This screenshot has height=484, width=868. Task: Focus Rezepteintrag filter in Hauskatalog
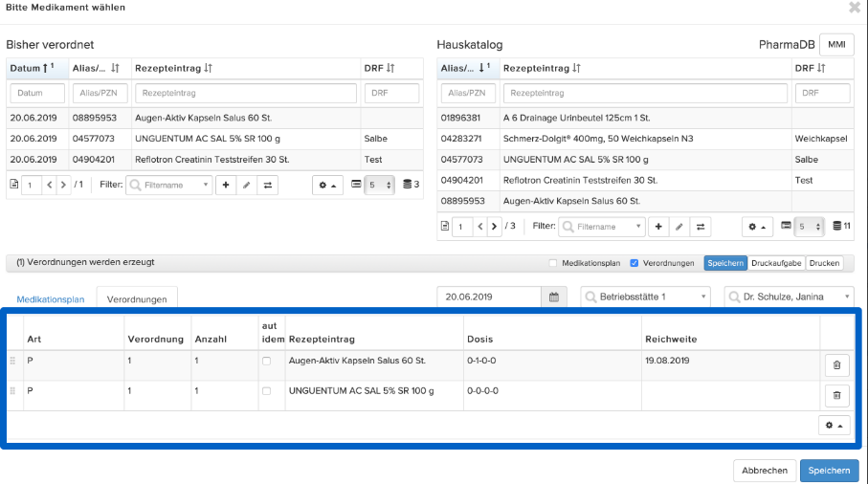click(x=645, y=93)
